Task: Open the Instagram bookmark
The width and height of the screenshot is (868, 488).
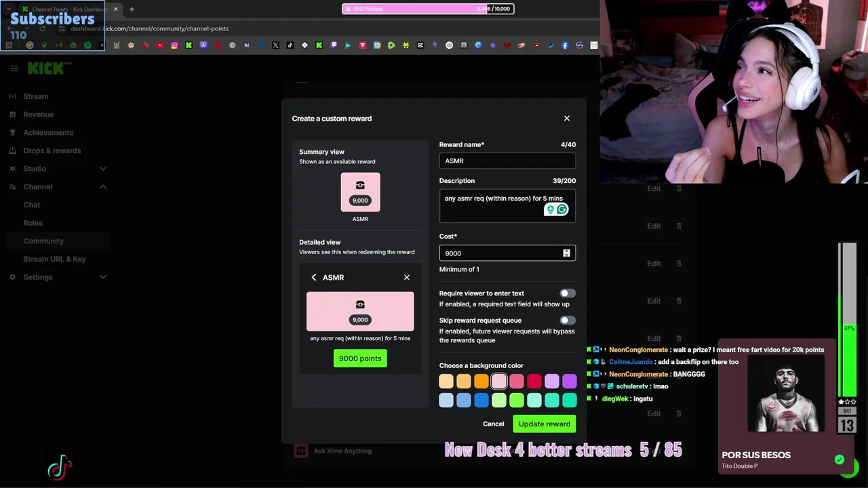Action: 174,45
